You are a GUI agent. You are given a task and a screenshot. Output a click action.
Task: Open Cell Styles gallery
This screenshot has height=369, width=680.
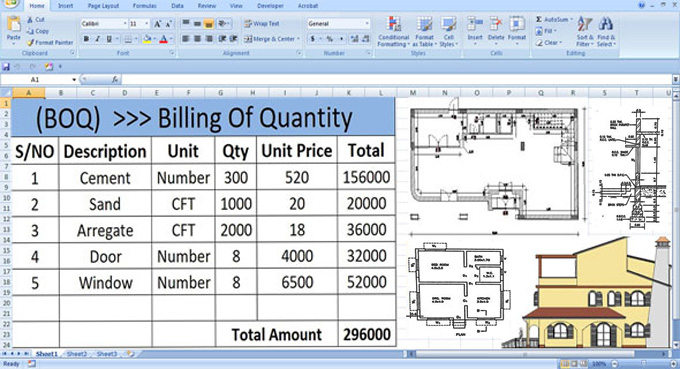(x=448, y=31)
